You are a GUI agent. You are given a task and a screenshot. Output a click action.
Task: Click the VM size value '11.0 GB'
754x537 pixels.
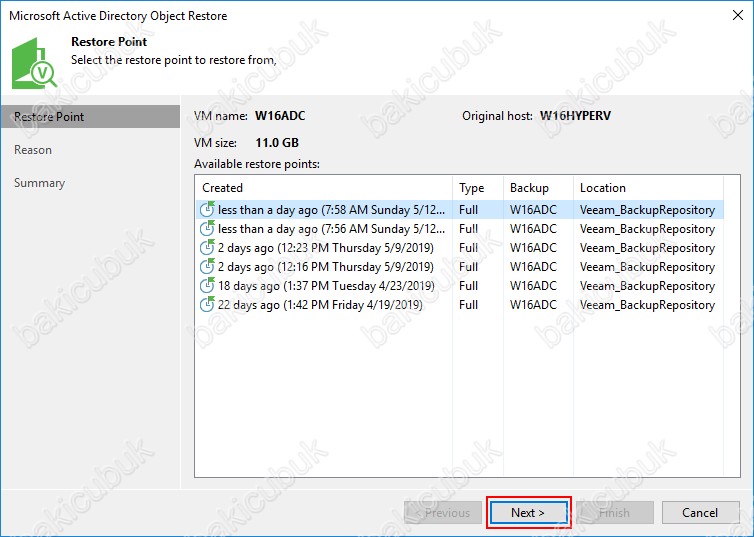click(x=277, y=143)
